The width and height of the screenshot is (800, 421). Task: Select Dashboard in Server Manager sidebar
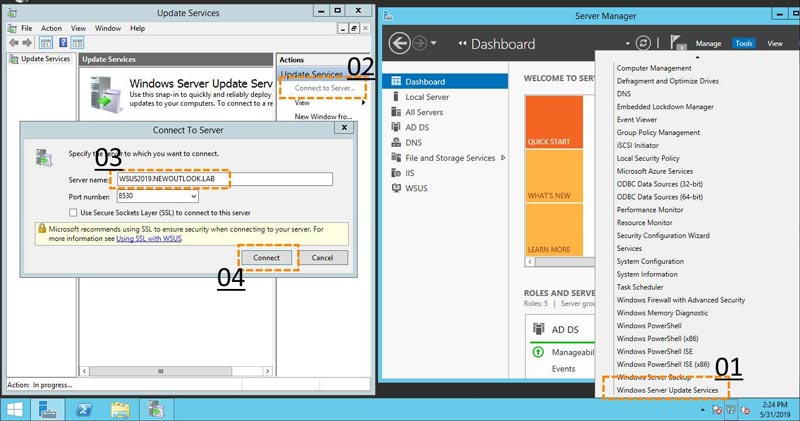445,82
